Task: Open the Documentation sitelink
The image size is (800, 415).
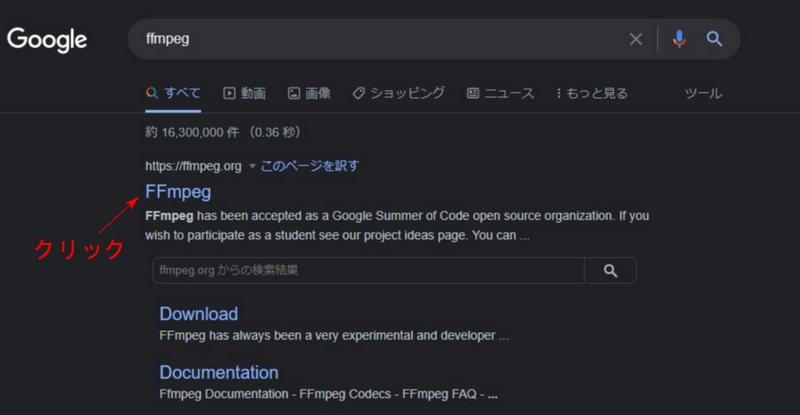Action: (219, 373)
